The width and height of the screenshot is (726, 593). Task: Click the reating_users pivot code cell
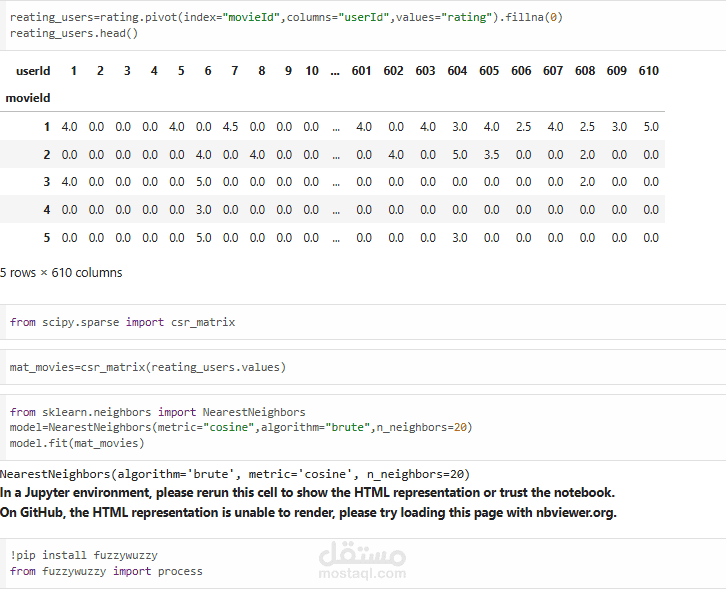[x=363, y=25]
